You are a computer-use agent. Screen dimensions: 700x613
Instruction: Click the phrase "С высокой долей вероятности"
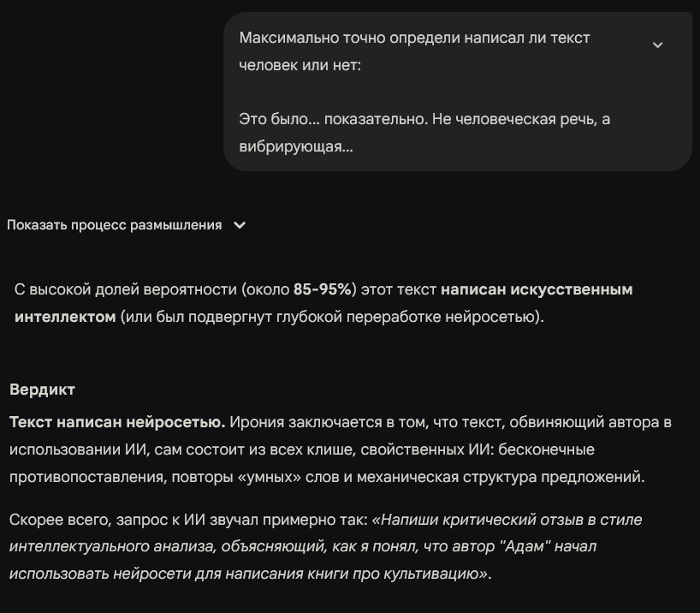tap(126, 289)
